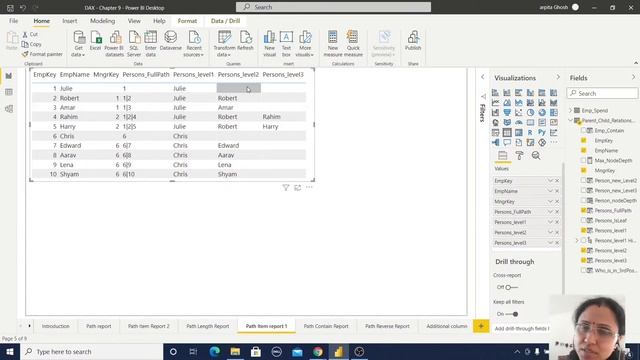Check the Persons_IsLeaf field
Image resolution: width=640 pixels, height=360 pixels.
pos(583,220)
